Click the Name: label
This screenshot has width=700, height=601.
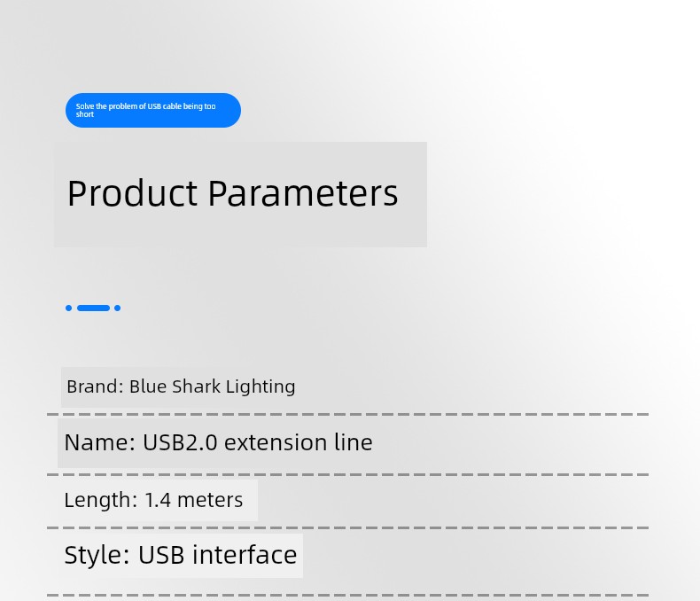point(99,443)
